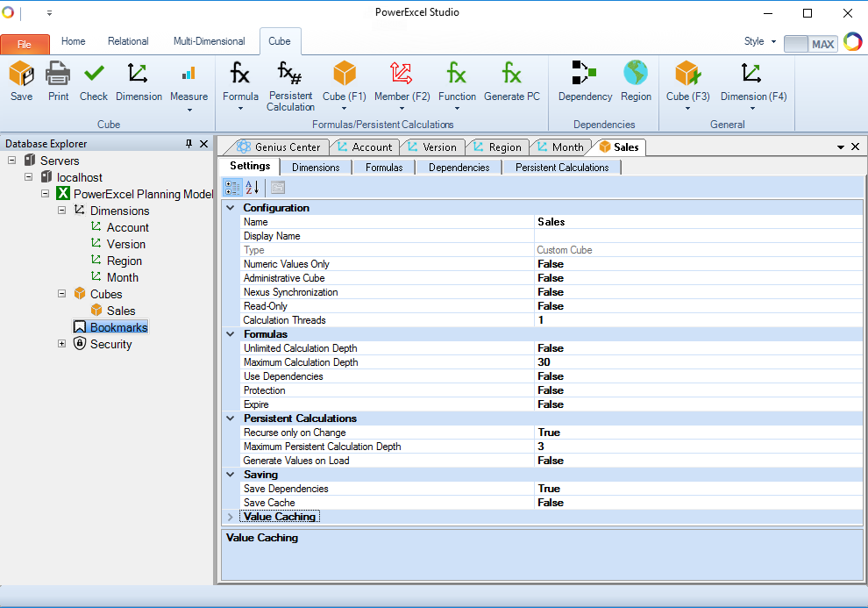Click the Generate PC icon
This screenshot has width=868, height=608.
(x=511, y=74)
